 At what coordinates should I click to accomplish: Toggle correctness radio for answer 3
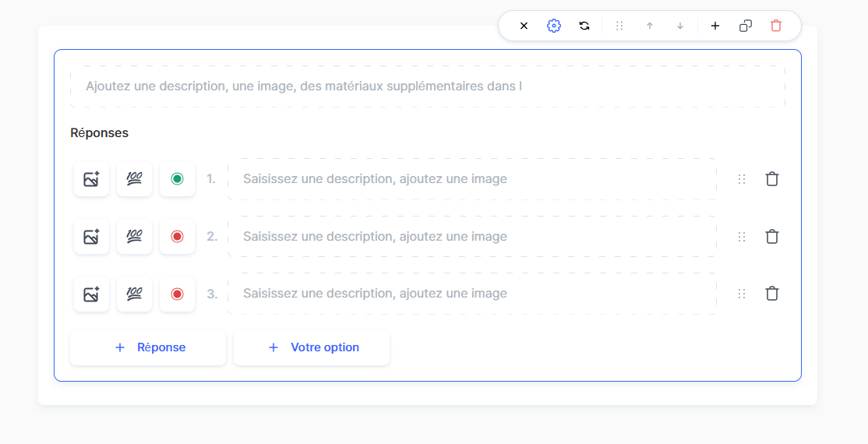[x=177, y=294]
